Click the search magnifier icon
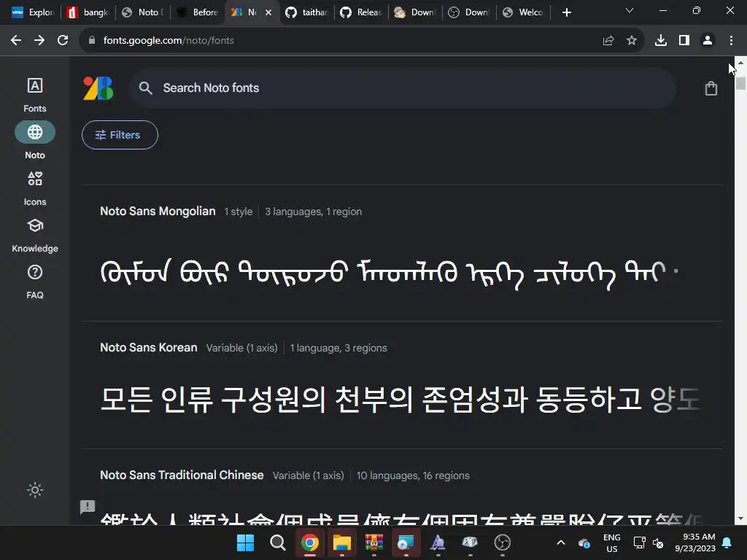 point(145,88)
